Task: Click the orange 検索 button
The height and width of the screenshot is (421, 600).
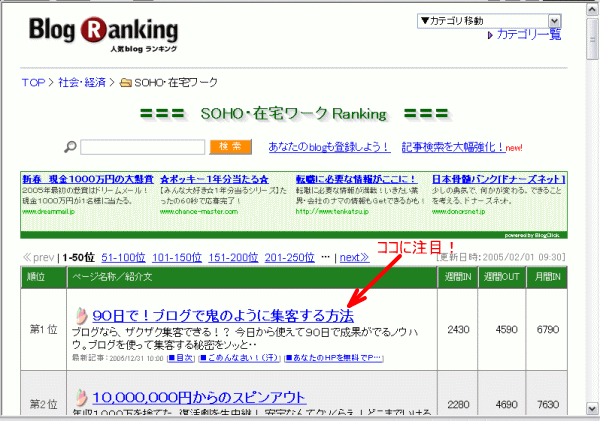Action: point(230,147)
